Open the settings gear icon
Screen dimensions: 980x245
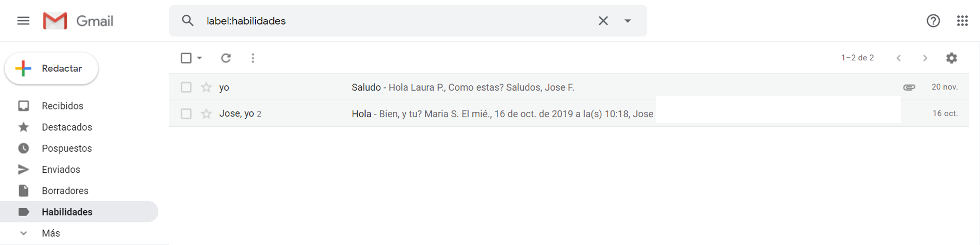[952, 58]
